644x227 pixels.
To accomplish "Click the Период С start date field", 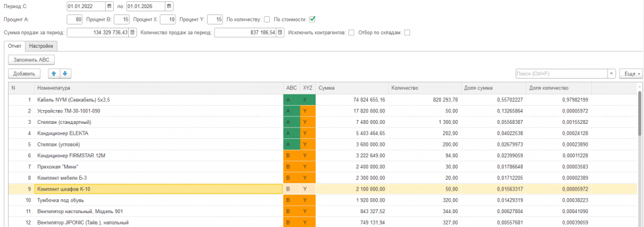I will (x=86, y=6).
